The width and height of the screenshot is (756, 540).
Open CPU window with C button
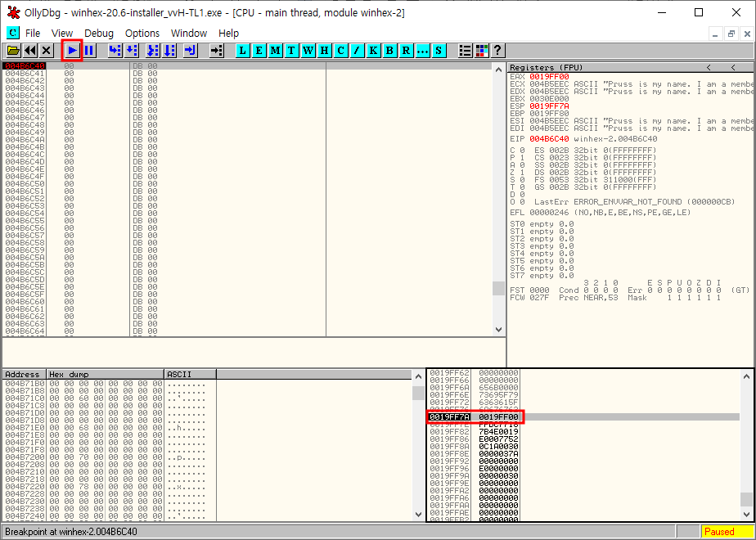(341, 50)
